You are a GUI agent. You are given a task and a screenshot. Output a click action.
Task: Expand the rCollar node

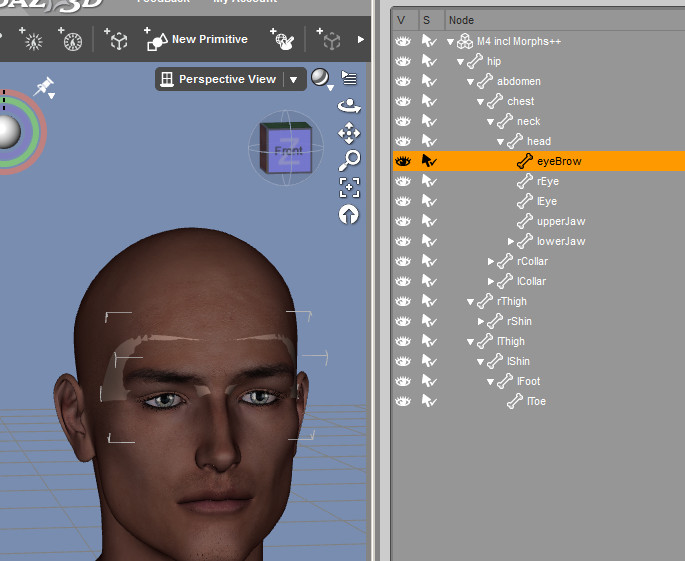click(x=490, y=261)
